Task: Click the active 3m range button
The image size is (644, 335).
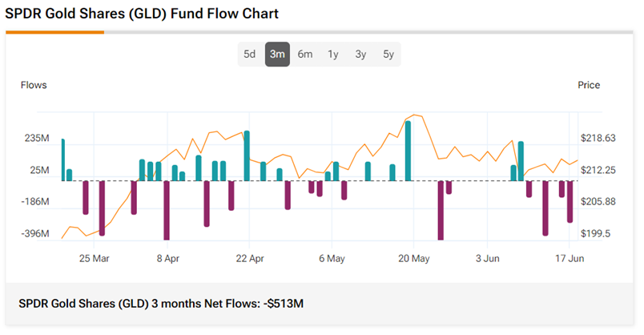Action: [x=277, y=54]
